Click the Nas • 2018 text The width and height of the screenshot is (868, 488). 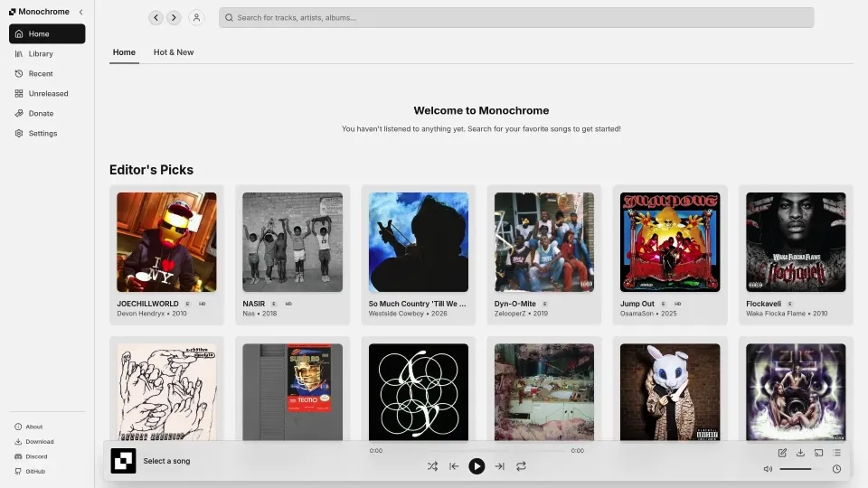[x=259, y=314]
